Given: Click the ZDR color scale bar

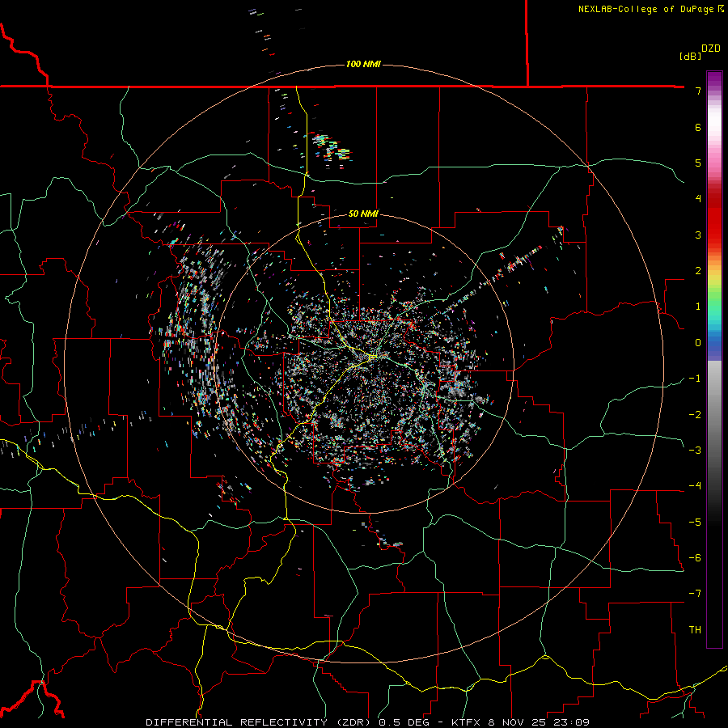Looking at the screenshot, I should click(714, 359).
